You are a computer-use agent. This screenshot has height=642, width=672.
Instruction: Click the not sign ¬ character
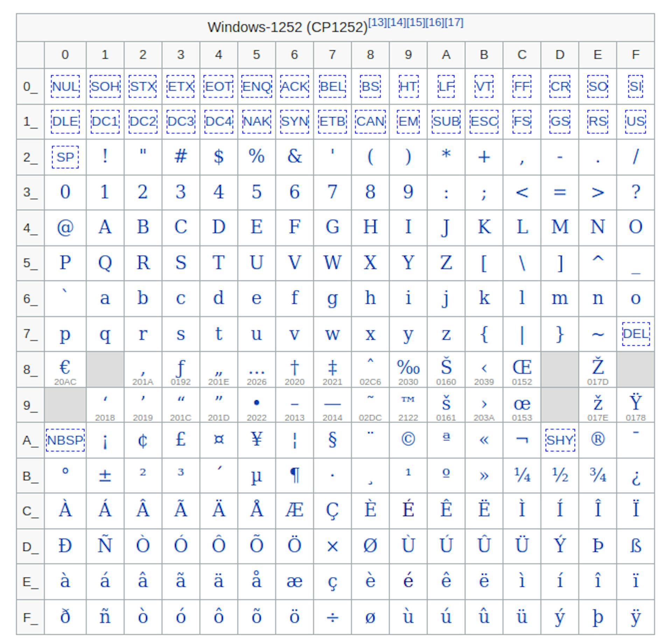tap(522, 439)
